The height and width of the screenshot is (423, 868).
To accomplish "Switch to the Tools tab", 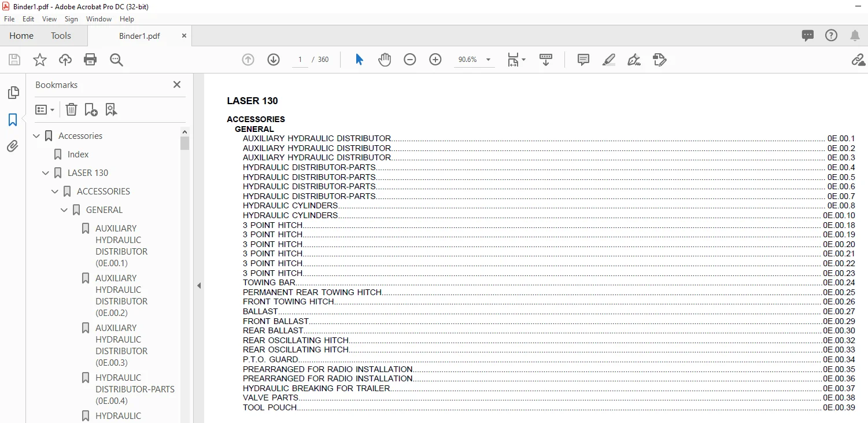I will (x=61, y=36).
